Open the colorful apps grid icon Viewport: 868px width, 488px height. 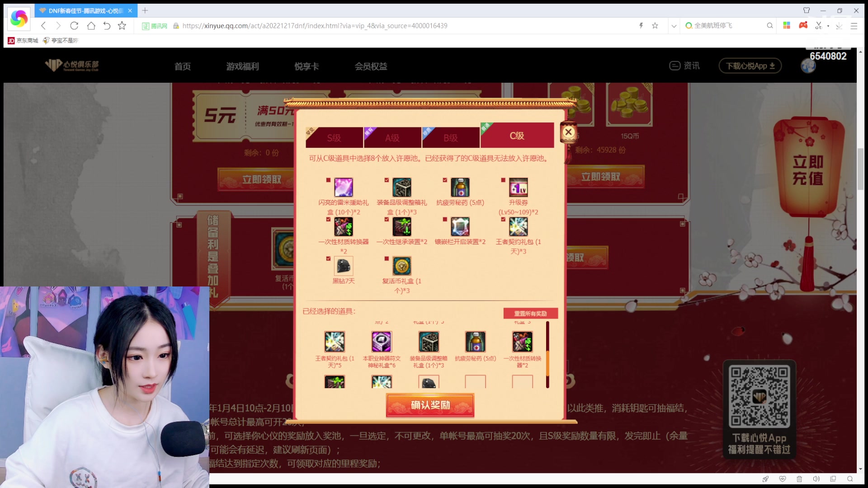[787, 25]
